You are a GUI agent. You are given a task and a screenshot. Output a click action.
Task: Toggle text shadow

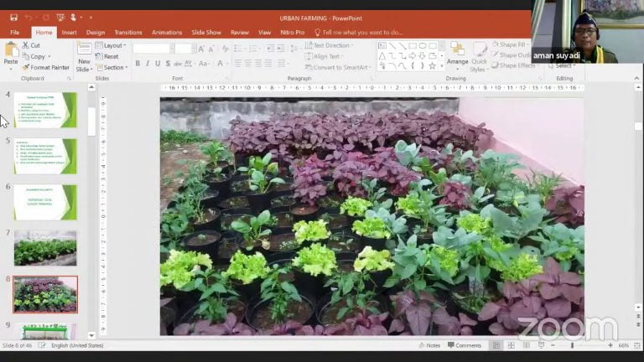pos(168,64)
